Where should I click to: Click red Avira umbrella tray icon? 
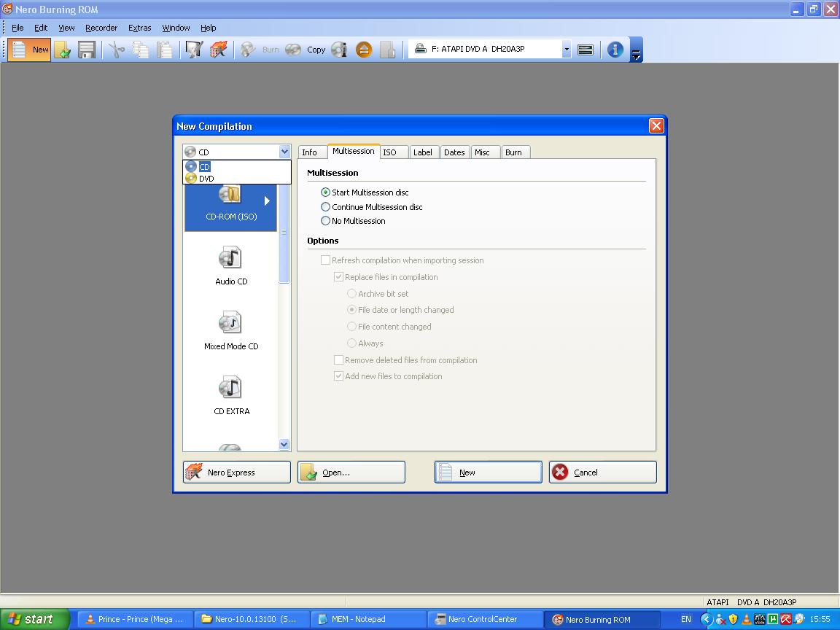[x=786, y=619]
